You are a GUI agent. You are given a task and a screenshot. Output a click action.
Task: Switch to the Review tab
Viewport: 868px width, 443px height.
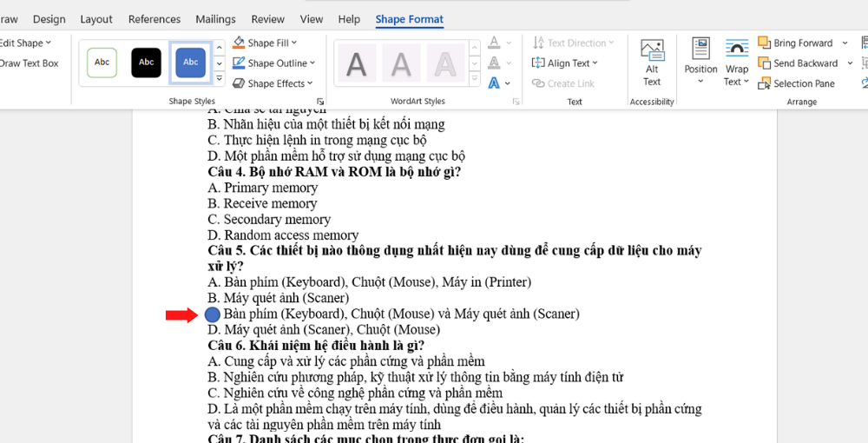click(268, 19)
